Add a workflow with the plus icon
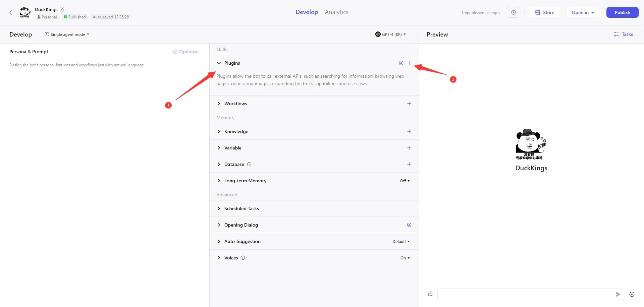Screen dimensions: 644x307 coord(409,104)
